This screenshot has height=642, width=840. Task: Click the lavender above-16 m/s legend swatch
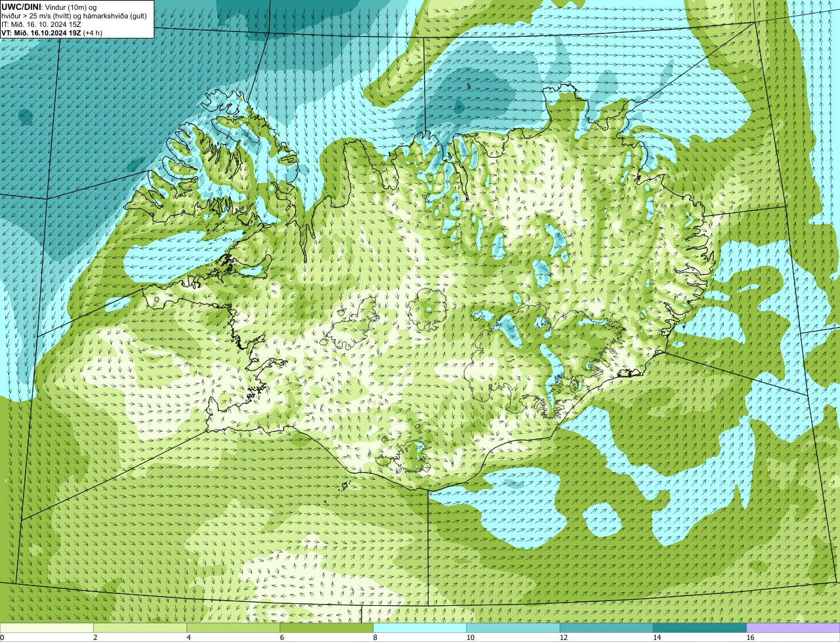(793, 628)
